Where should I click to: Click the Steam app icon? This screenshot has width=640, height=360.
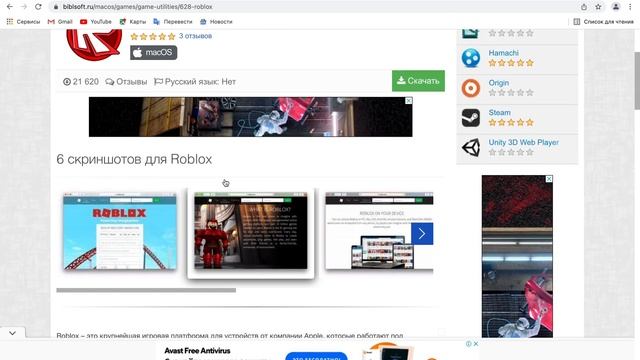click(471, 118)
